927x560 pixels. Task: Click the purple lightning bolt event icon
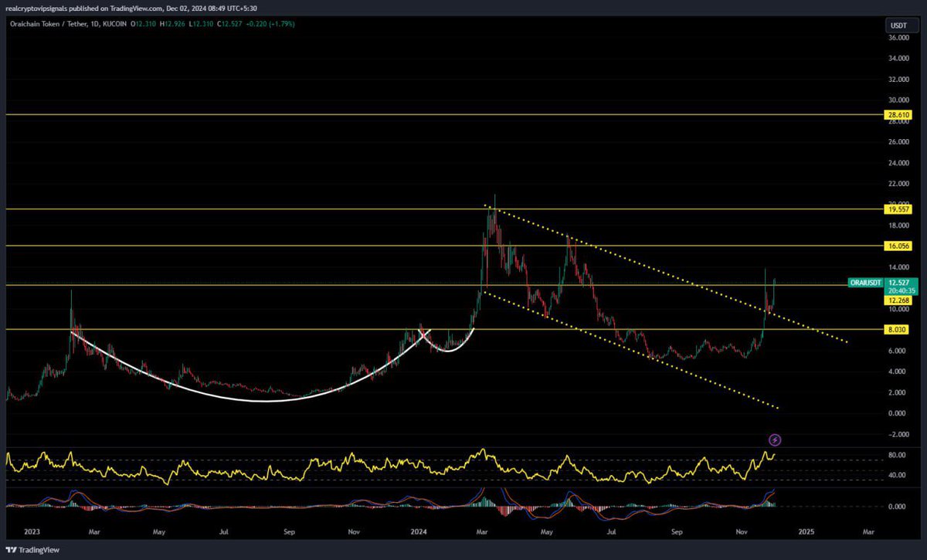tap(776, 440)
